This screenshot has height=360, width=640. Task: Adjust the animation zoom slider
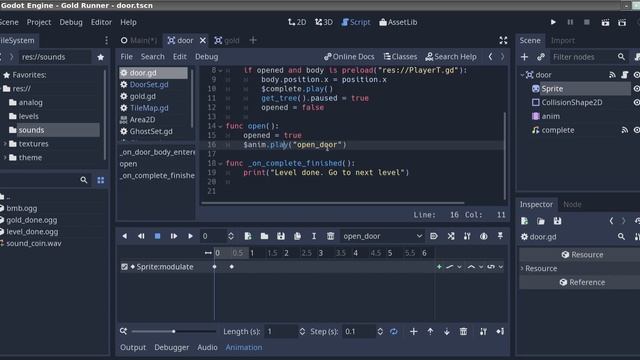[x=173, y=331]
